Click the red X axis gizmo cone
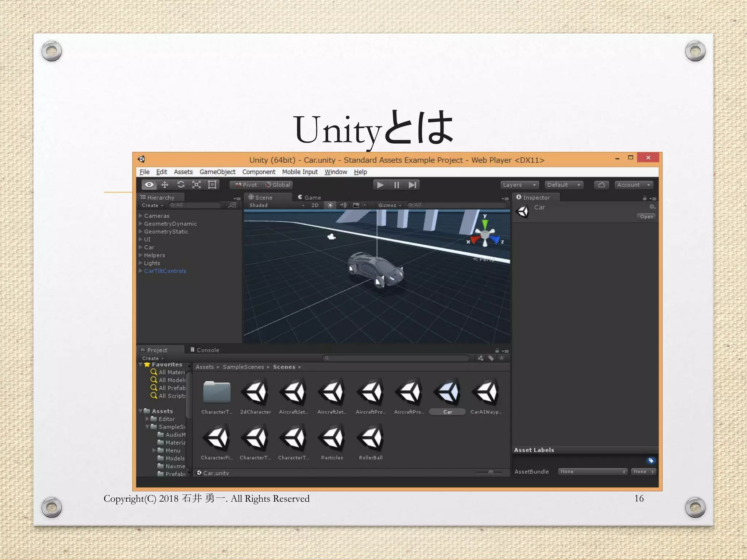 tap(475, 240)
